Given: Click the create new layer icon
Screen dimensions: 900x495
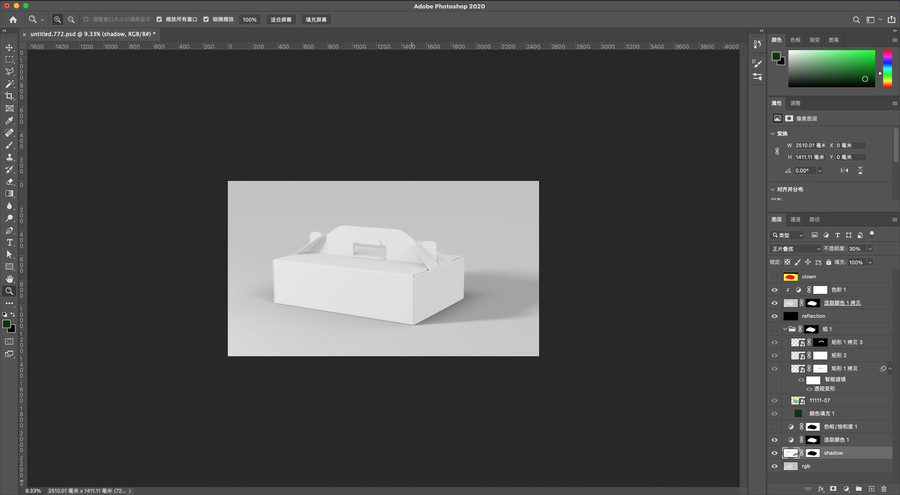Looking at the screenshot, I should coord(871,489).
